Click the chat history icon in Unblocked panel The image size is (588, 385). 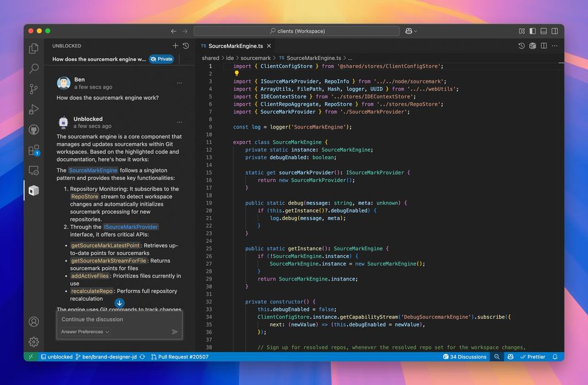186,46
